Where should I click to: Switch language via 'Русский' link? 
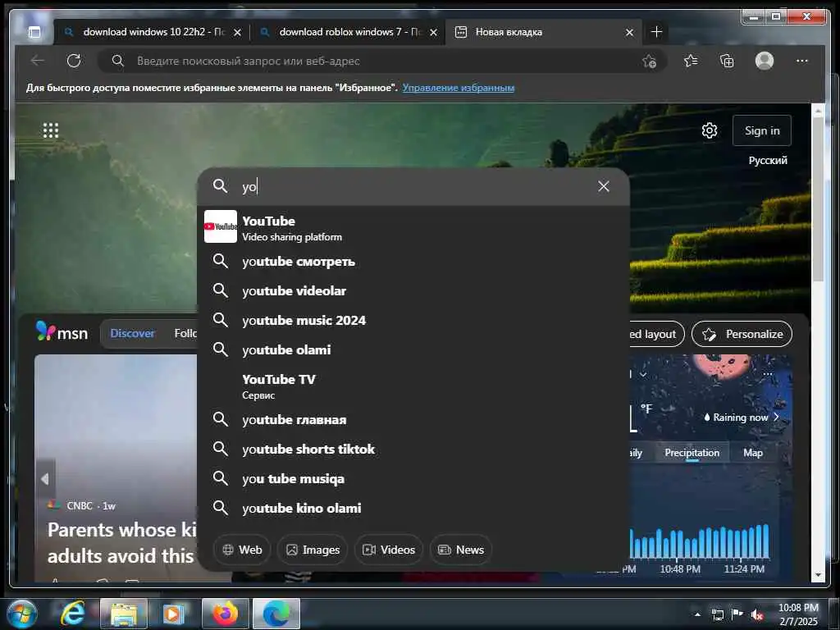(x=768, y=160)
